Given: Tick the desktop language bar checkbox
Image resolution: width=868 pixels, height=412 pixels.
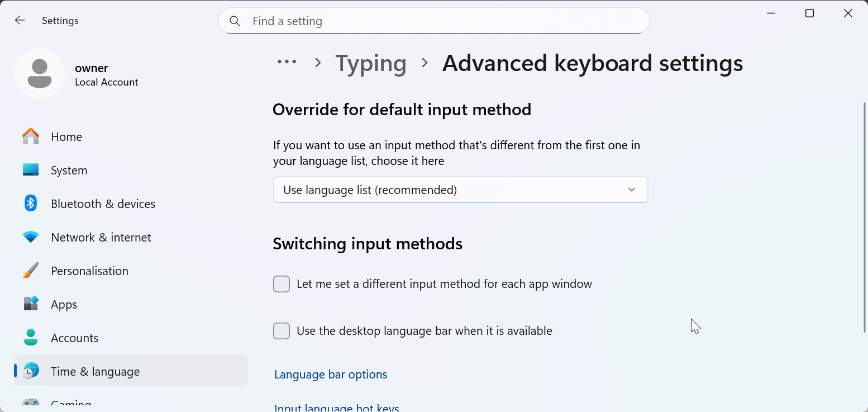Looking at the screenshot, I should tap(282, 331).
